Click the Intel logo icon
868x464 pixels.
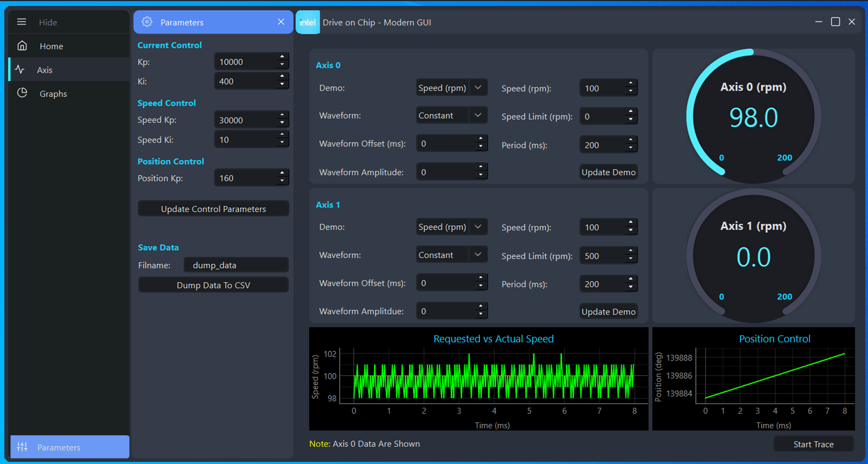[x=308, y=22]
